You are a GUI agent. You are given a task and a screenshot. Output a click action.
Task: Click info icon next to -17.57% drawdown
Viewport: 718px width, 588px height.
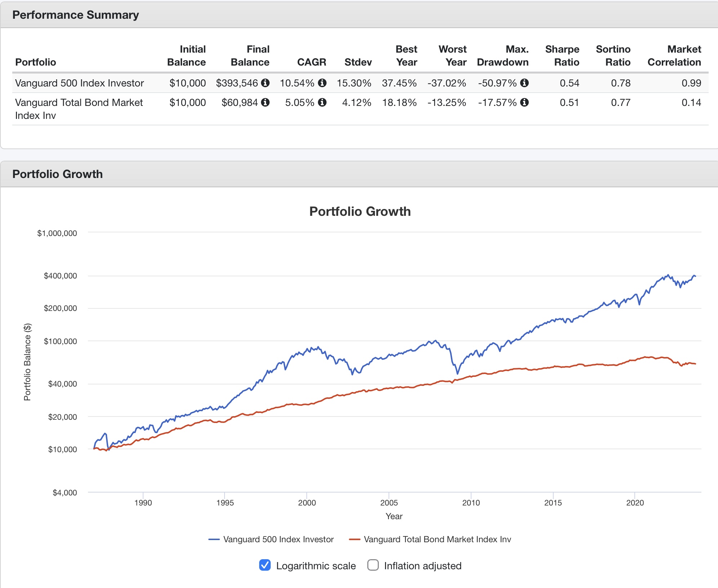pos(524,102)
